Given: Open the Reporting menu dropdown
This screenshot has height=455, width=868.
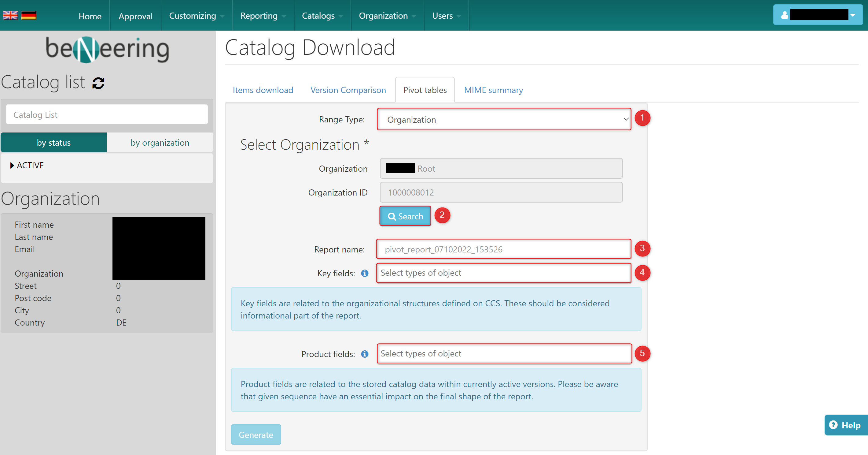Looking at the screenshot, I should coord(263,16).
